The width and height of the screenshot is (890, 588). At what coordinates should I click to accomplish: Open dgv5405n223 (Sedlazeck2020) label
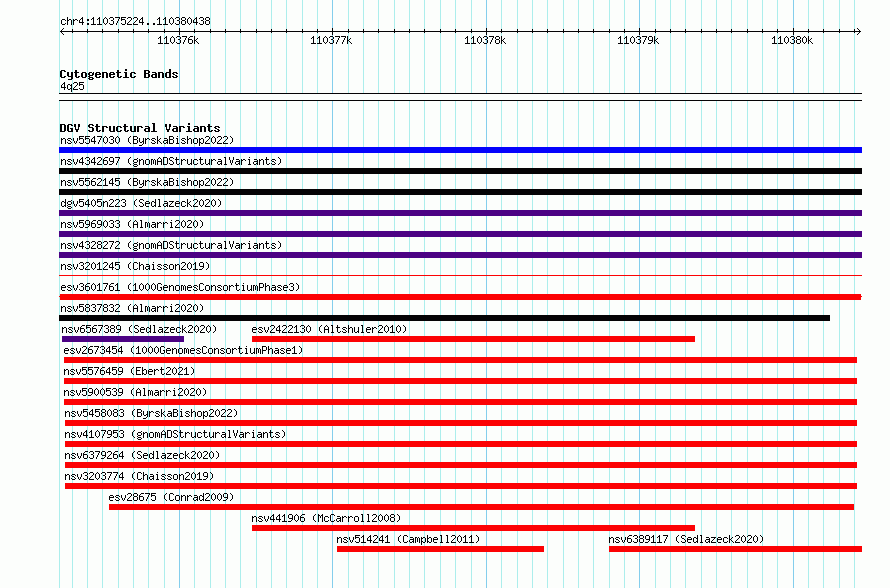141,203
